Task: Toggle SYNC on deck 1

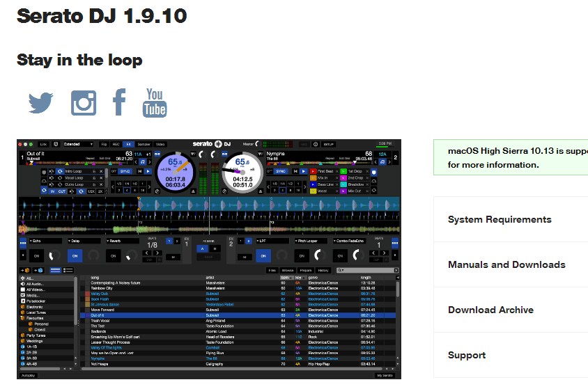Action: [125, 171]
